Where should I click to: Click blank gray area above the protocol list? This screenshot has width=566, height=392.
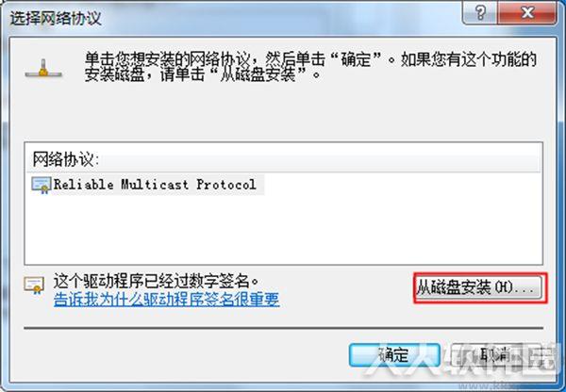pos(283,114)
